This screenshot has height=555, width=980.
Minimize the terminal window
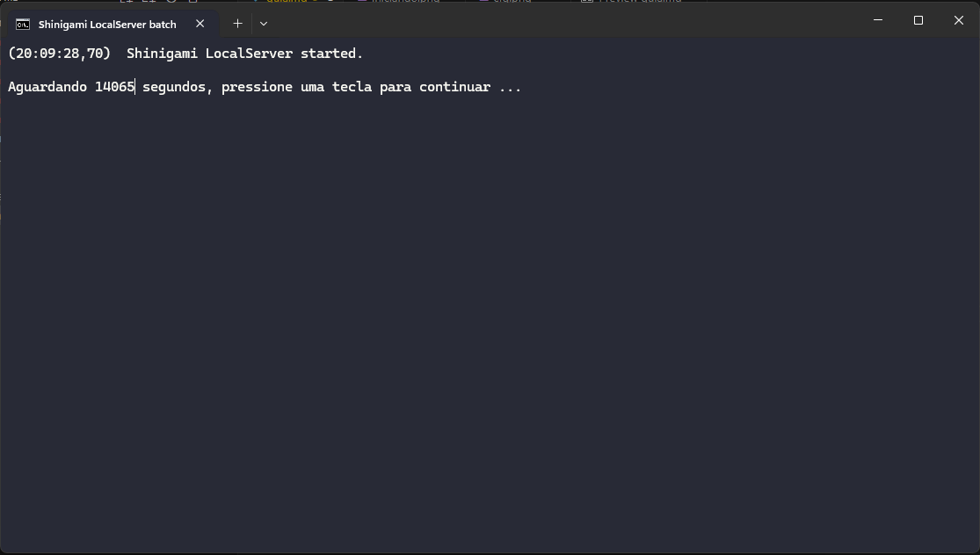point(877,20)
